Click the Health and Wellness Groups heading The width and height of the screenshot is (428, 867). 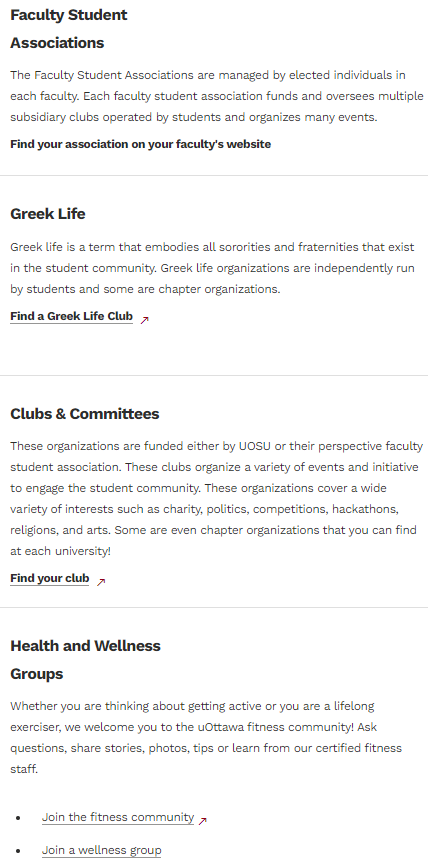[85, 660]
